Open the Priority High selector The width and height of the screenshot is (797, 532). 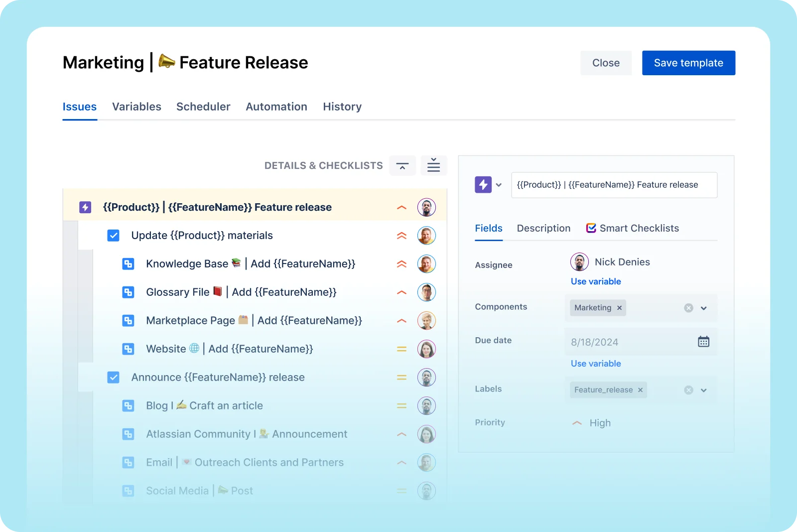pyautogui.click(x=591, y=423)
